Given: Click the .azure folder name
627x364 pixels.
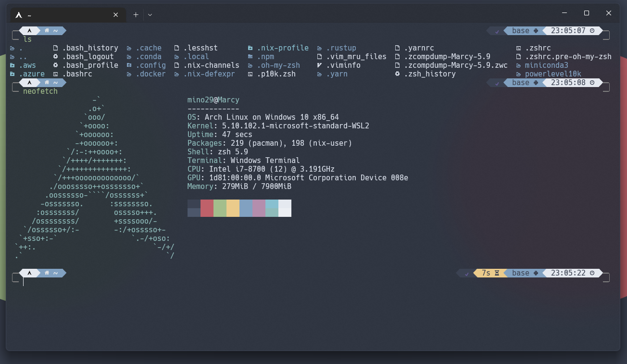Looking at the screenshot, I should pos(32,74).
